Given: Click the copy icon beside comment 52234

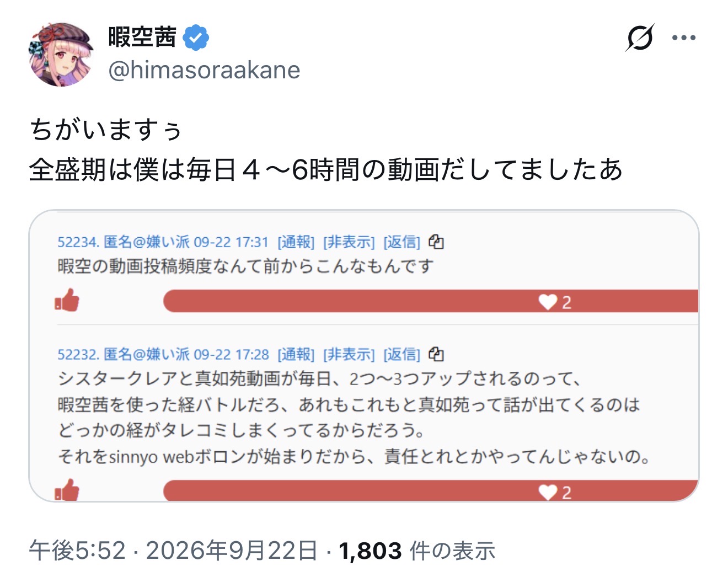Looking at the screenshot, I should 436,242.
